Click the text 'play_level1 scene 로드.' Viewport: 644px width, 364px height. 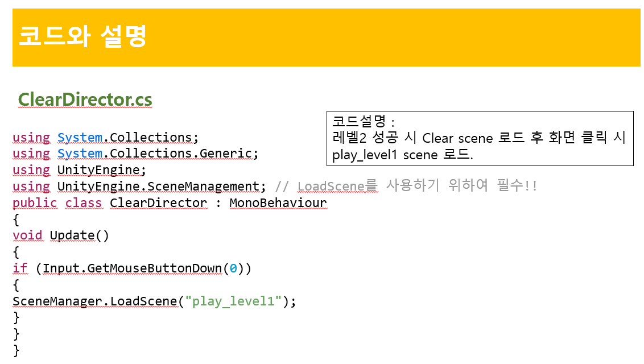403,155
